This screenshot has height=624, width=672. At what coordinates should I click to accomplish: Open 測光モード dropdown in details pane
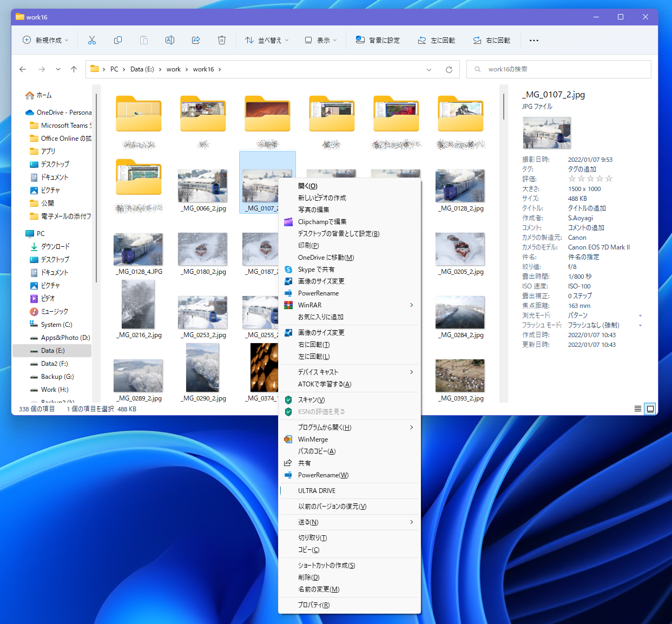[640, 316]
